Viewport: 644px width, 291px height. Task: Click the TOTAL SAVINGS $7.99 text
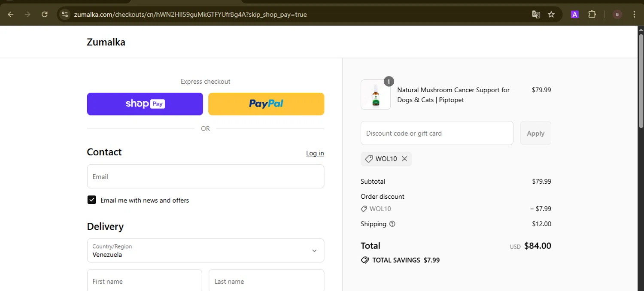coord(406,260)
